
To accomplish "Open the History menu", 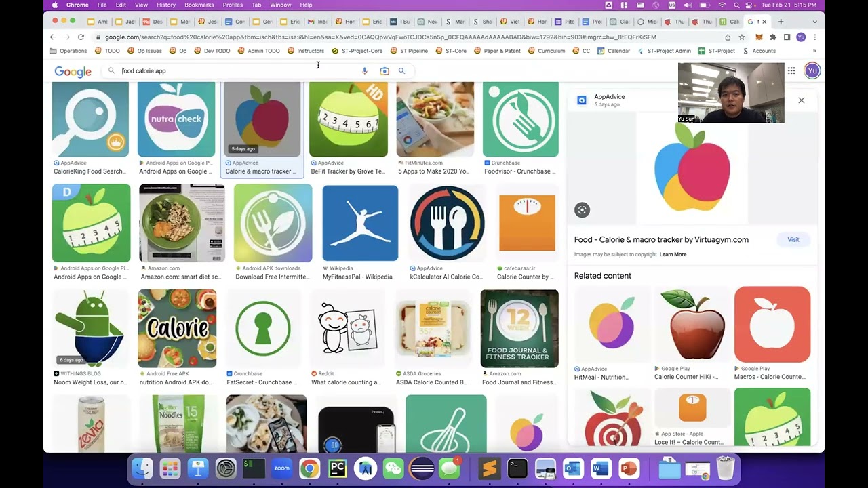I will coord(166,5).
